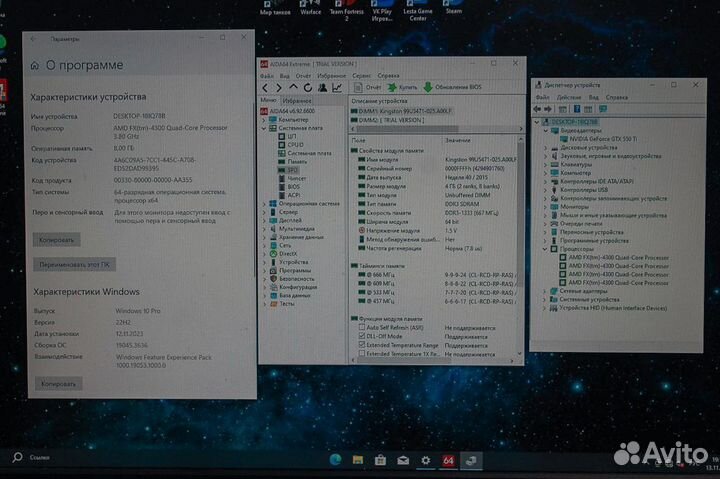Click Device Manager help question-mark icon
This screenshot has width=720, height=479.
(577, 109)
